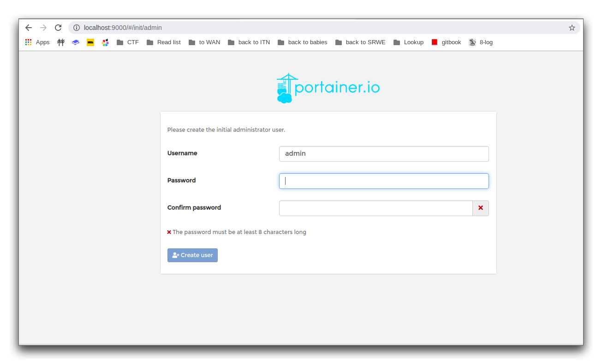Click the password length warning message
602x364 pixels.
(239, 232)
